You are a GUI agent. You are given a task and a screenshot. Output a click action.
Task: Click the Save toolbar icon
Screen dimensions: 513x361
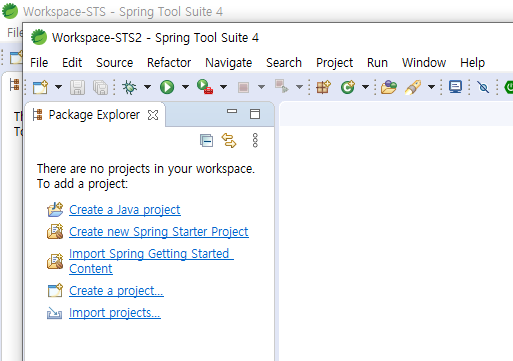(77, 87)
